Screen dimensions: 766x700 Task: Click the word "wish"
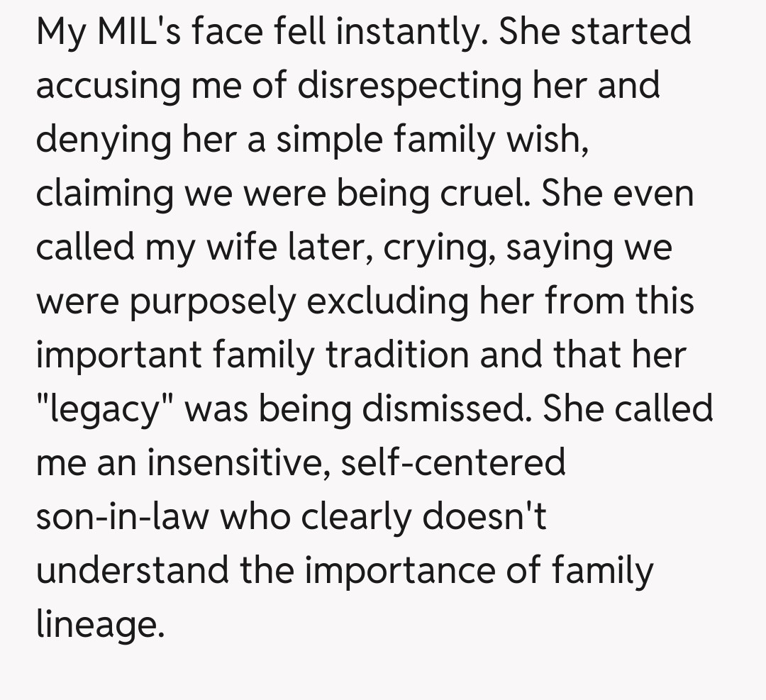[x=548, y=140]
